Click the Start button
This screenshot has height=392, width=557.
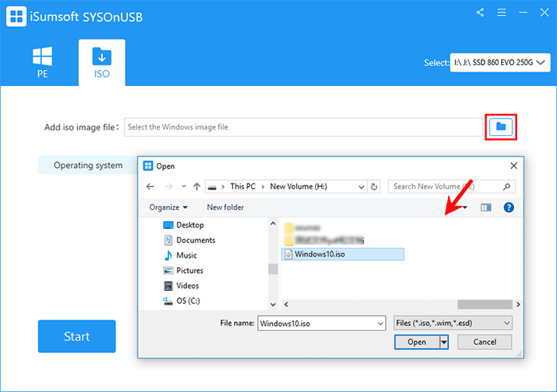(76, 336)
